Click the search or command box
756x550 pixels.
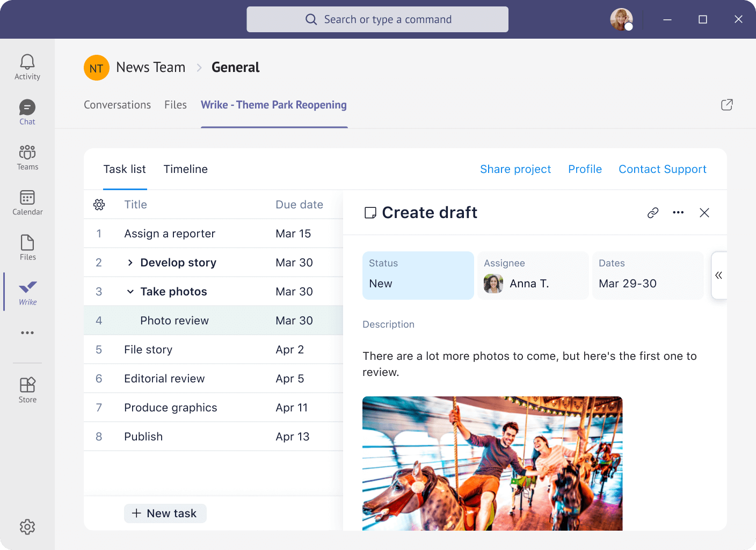pos(377,19)
